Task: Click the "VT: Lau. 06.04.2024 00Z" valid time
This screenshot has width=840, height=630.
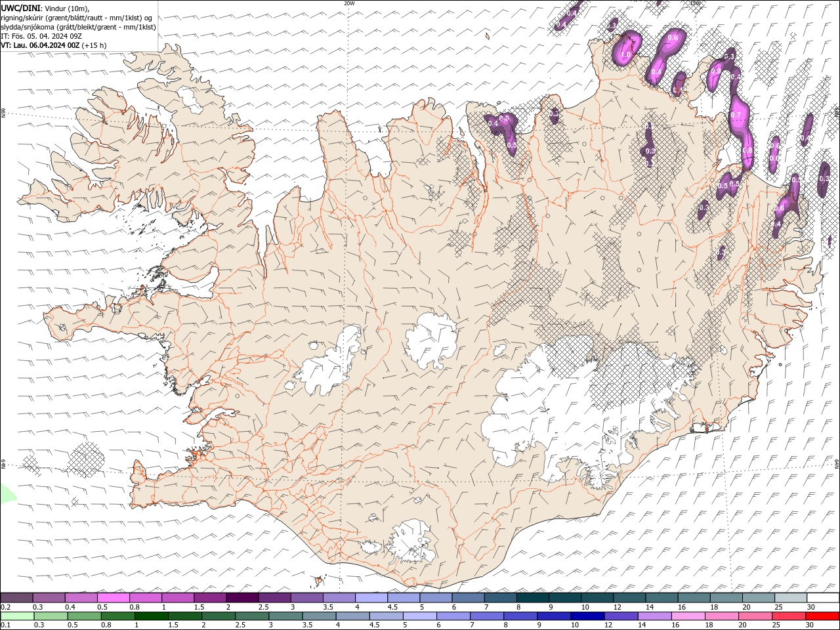Action: pyautogui.click(x=41, y=45)
